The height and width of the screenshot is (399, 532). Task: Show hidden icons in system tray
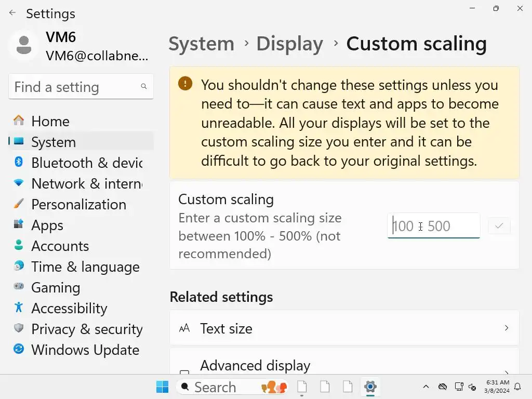click(x=426, y=387)
